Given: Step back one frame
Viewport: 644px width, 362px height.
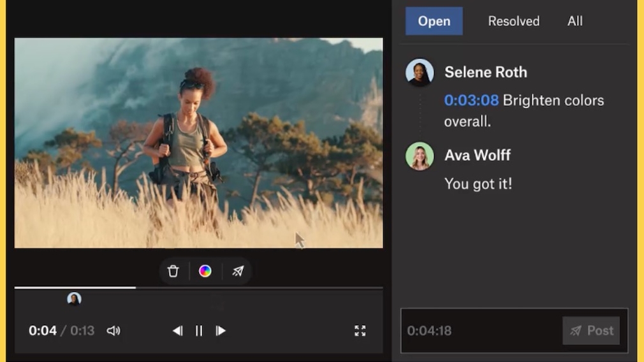Looking at the screenshot, I should point(177,331).
